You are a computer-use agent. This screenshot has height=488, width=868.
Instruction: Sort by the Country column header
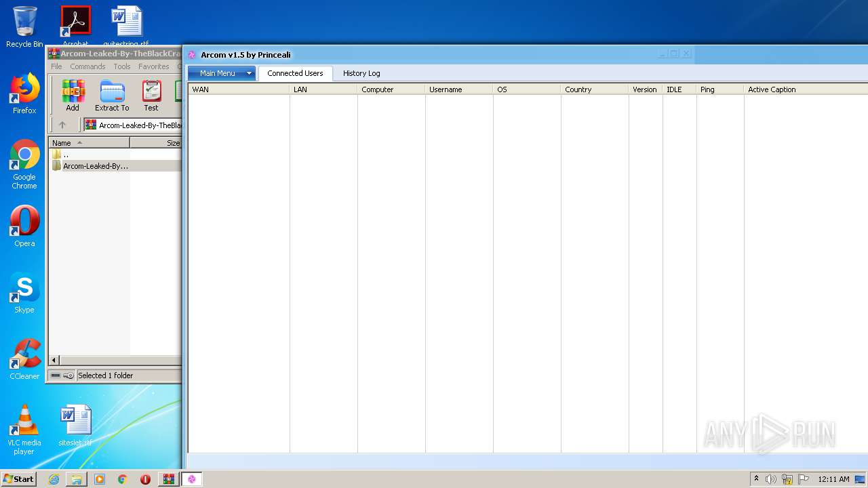click(595, 89)
